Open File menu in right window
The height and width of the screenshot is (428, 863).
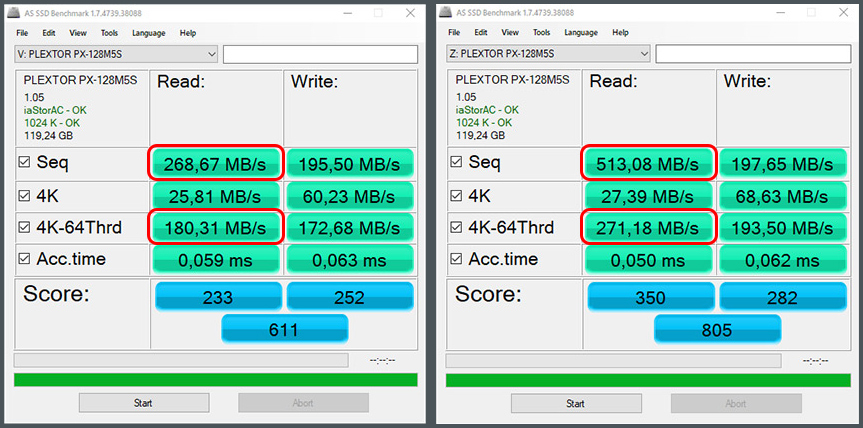(x=454, y=33)
